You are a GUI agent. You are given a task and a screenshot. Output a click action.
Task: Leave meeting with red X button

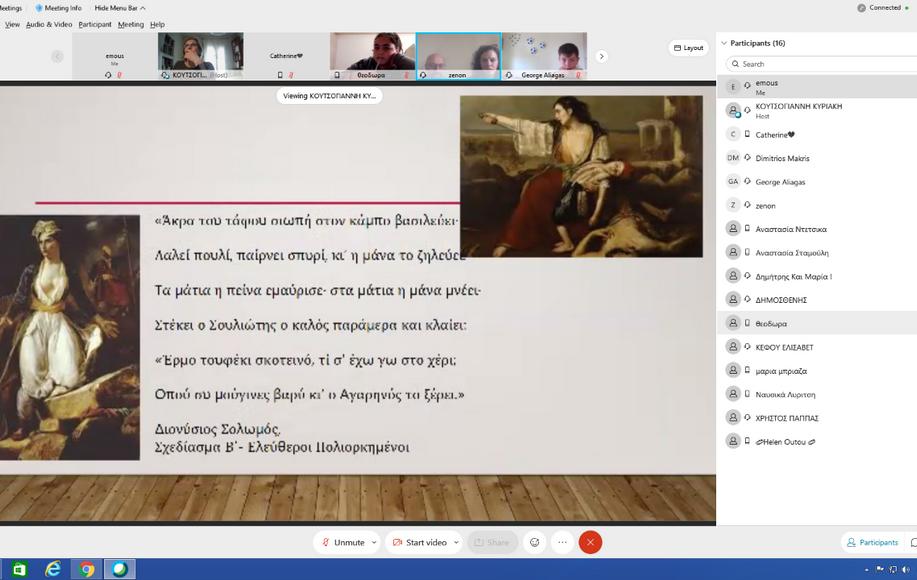point(591,543)
